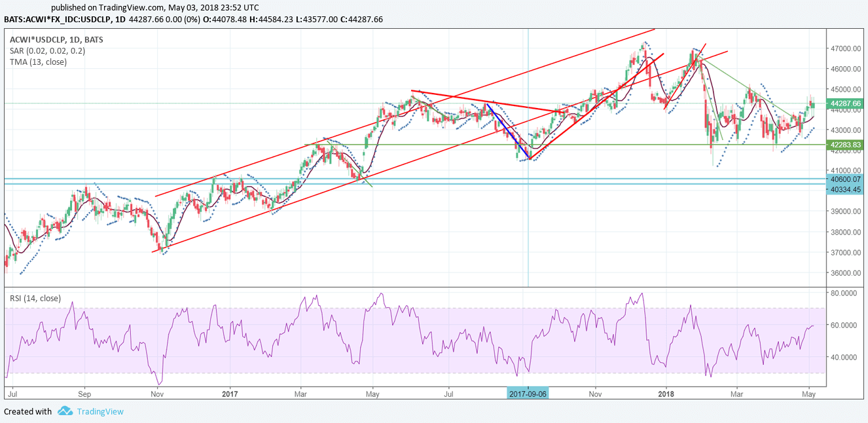The width and height of the screenshot is (868, 423).
Task: Click the RSI (14, close) pane label
Action: click(35, 299)
